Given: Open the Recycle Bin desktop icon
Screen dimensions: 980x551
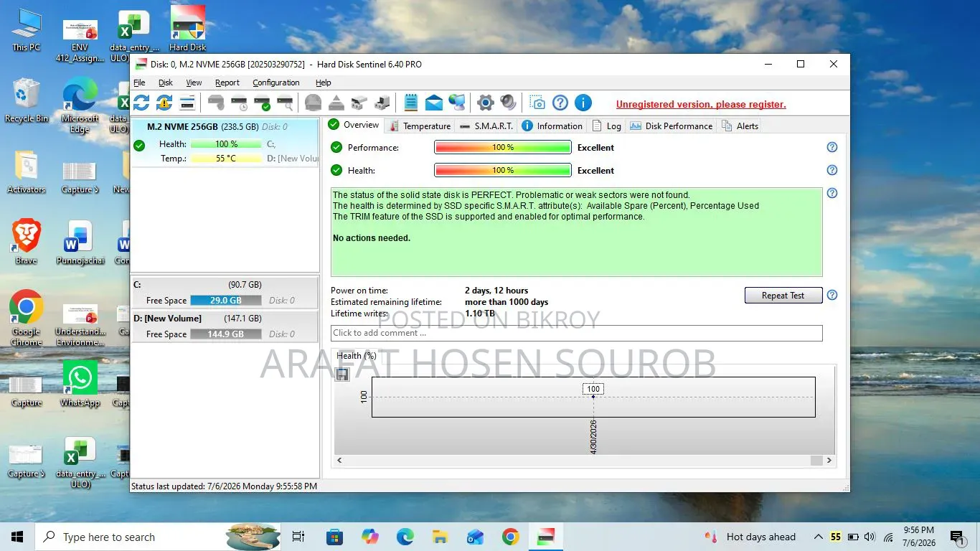Looking at the screenshot, I should click(x=27, y=100).
